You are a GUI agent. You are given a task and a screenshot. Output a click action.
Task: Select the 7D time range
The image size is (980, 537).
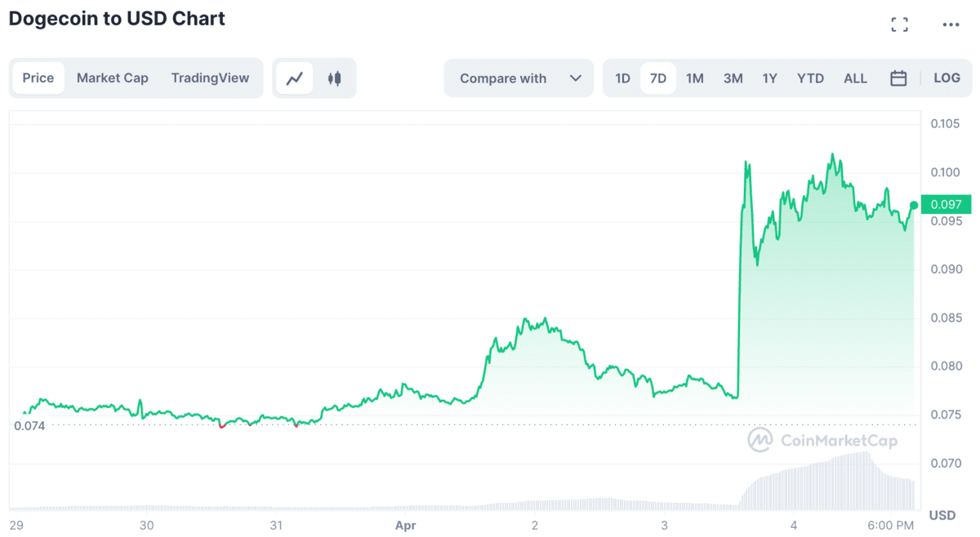coord(657,78)
